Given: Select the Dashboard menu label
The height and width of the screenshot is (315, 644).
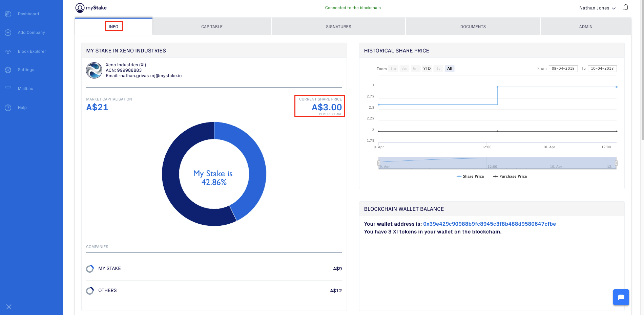Looking at the screenshot, I should coord(28,14).
